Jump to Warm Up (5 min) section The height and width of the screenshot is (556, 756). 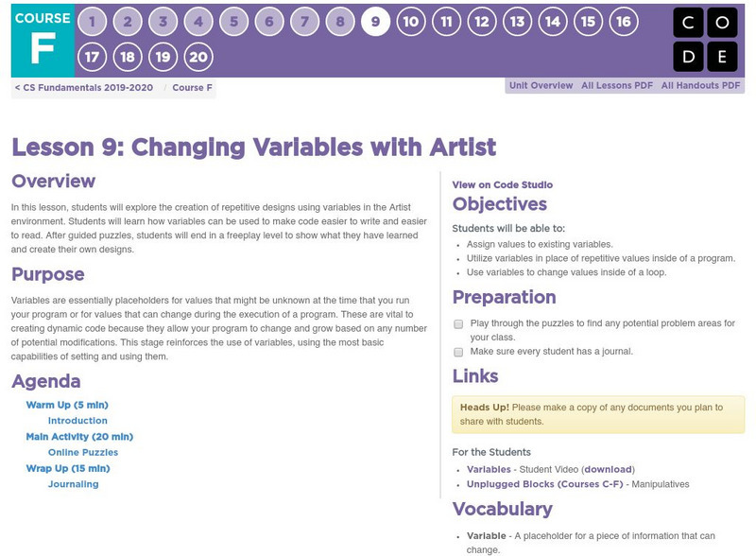tap(67, 405)
